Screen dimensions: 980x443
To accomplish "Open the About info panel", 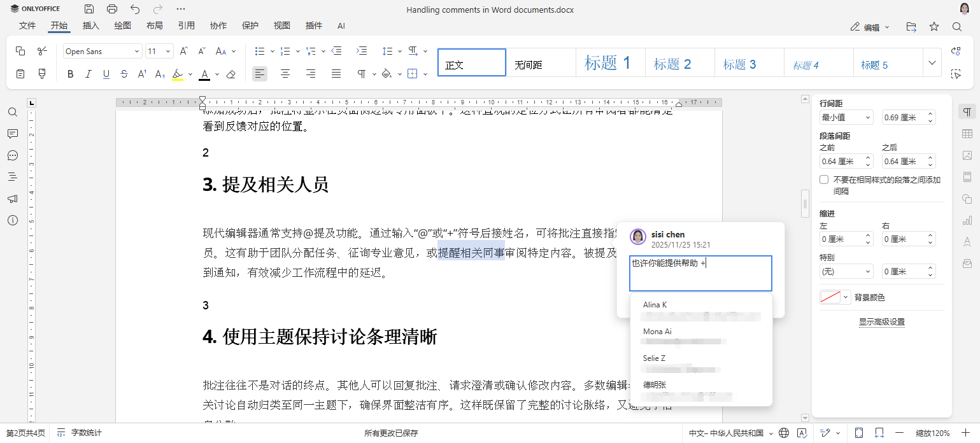I will click(13, 220).
